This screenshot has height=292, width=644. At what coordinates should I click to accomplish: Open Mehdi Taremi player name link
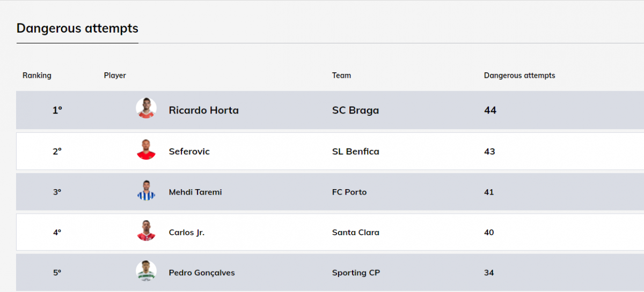click(195, 192)
